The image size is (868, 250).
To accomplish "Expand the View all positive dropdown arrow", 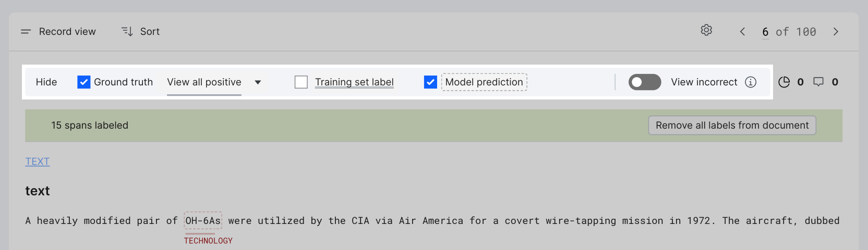I will tap(258, 82).
